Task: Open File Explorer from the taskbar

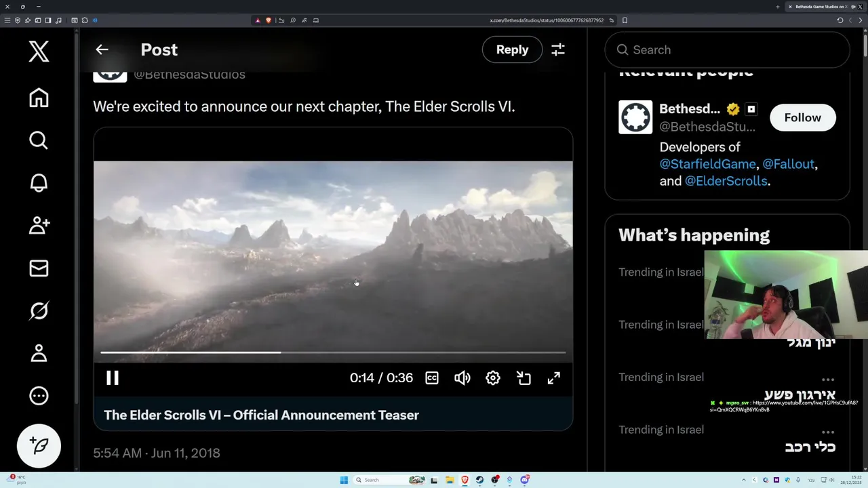Action: [450, 480]
